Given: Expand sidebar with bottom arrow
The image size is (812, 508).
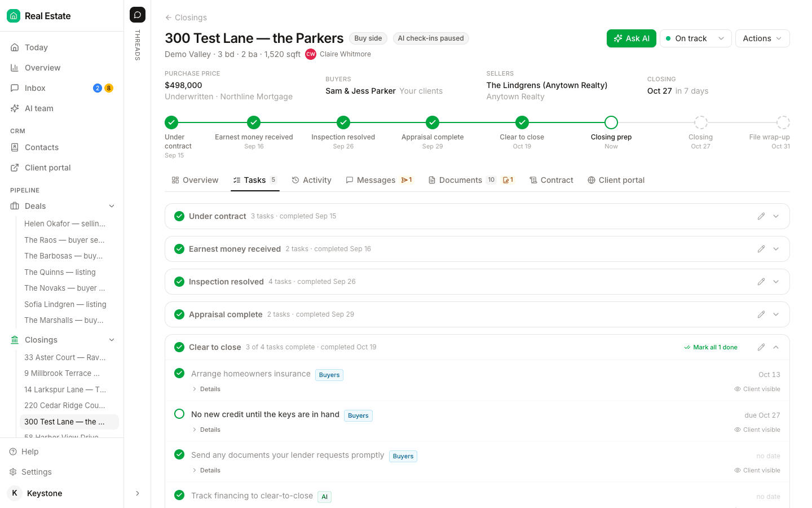Looking at the screenshot, I should [138, 493].
